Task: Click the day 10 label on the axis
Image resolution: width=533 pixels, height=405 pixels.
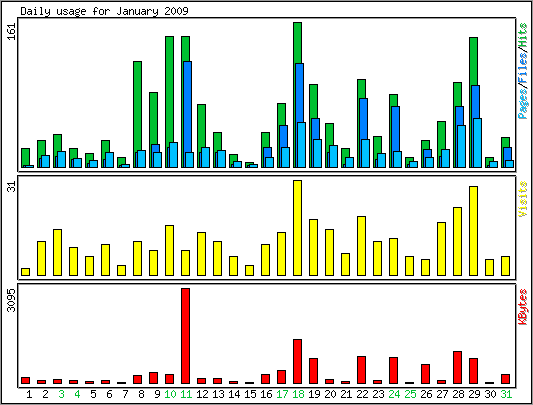Action: [x=170, y=394]
